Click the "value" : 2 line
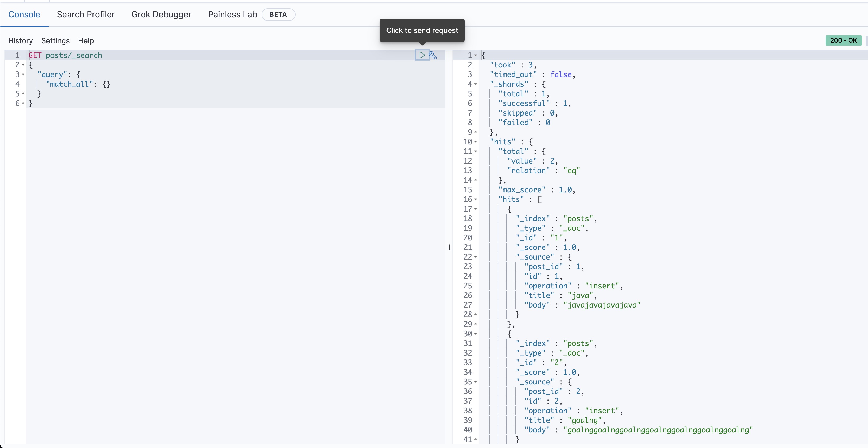868x448 pixels. pyautogui.click(x=533, y=161)
